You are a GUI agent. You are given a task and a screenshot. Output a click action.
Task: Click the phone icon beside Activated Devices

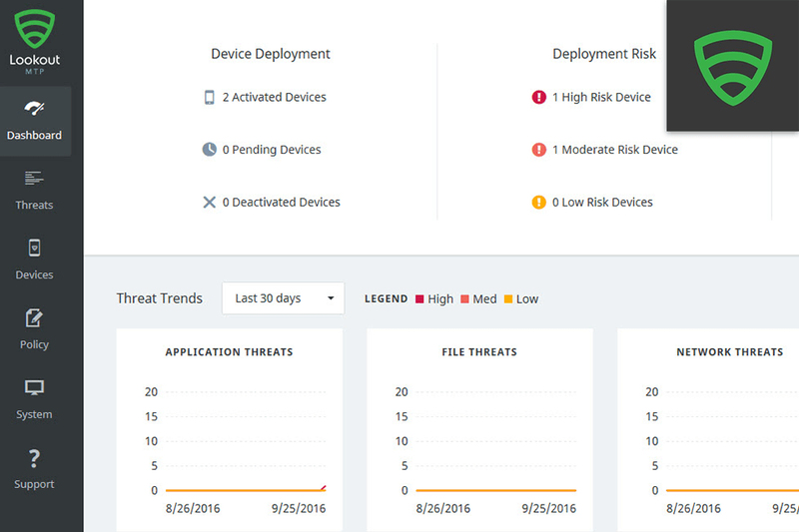210,97
